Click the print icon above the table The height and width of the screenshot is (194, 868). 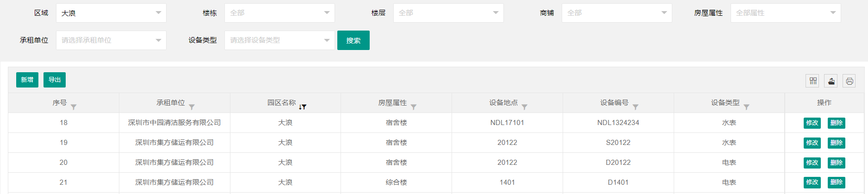coord(849,81)
